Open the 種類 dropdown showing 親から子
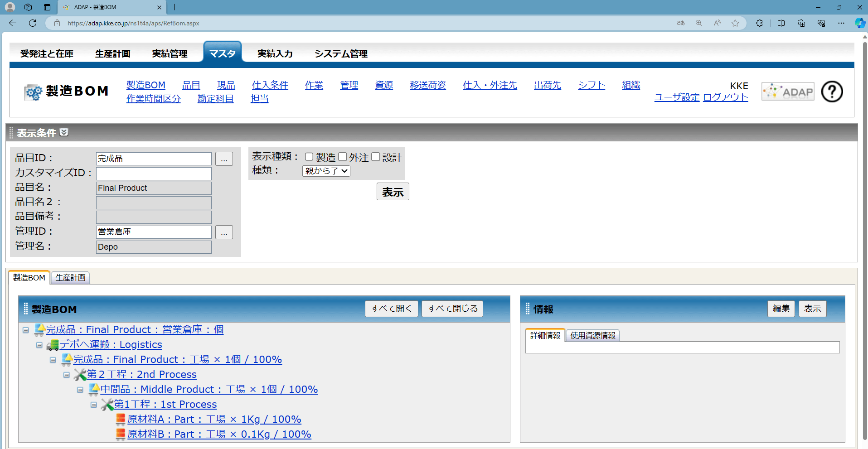Screen dimensions: 868x449 pyautogui.click(x=326, y=171)
